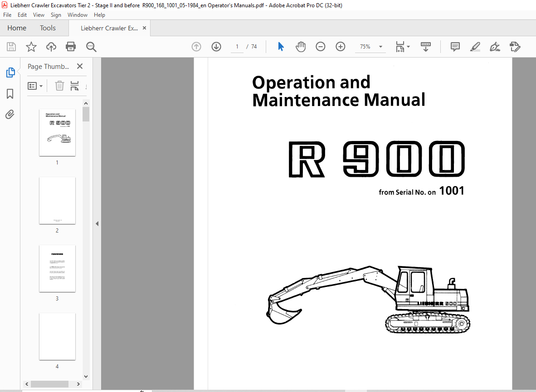Screen dimensions: 536x392
Task: Open the stamp tool icon
Action: pyautogui.click(x=515, y=47)
